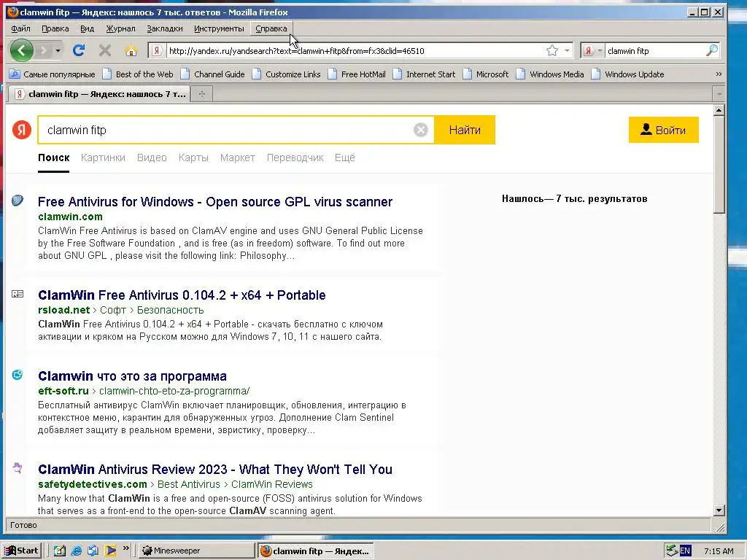Click the red Yandex logo on the page
Image resolution: width=747 pixels, height=560 pixels.
[22, 130]
